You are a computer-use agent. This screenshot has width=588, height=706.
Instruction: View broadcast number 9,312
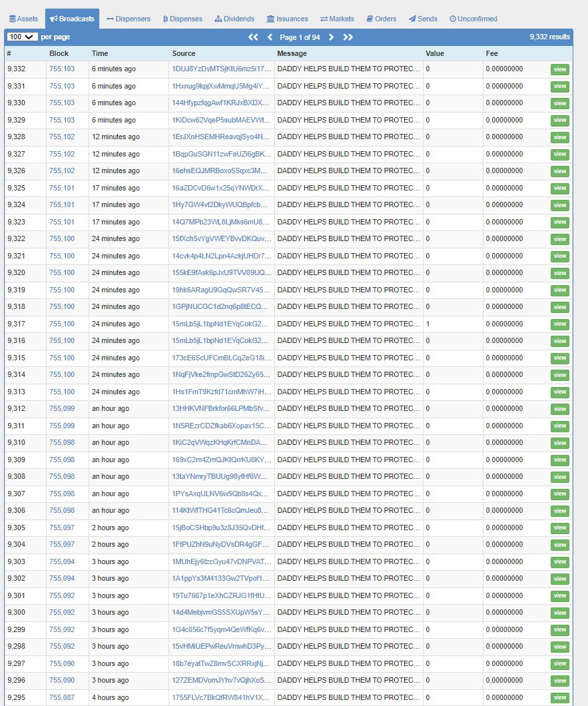point(559,409)
